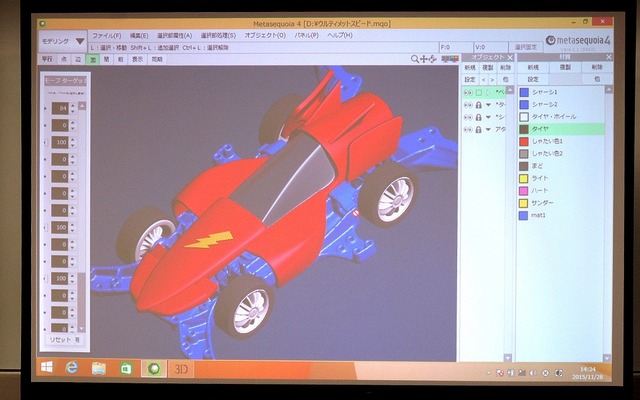Click the pan view cross-arrows icon

point(424,59)
